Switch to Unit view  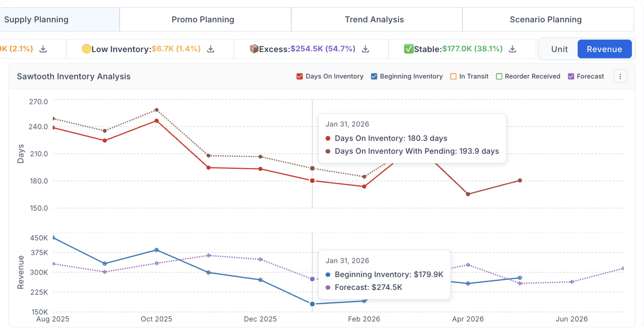pyautogui.click(x=559, y=49)
